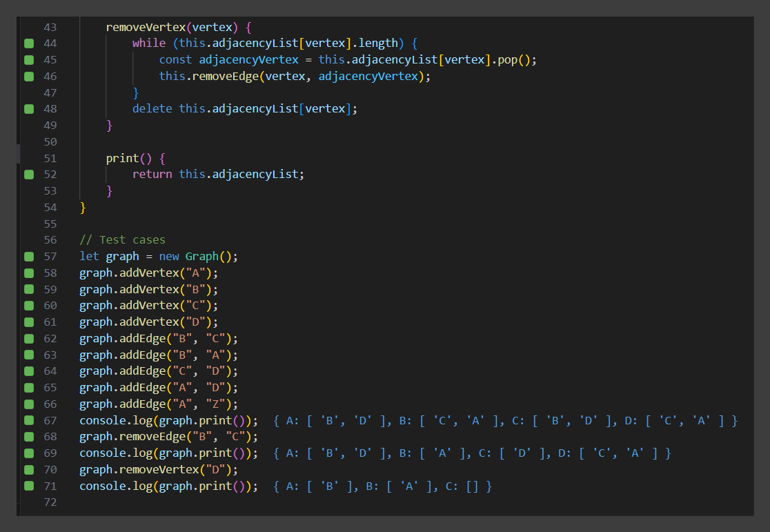Click the green gutter marker on line 69
This screenshot has height=532, width=770.
coord(29,453)
